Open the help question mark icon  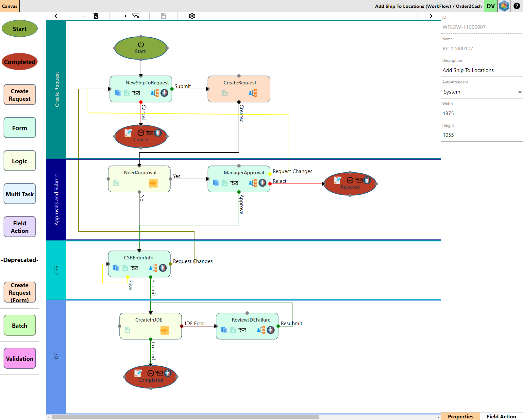pyautogui.click(x=517, y=6)
